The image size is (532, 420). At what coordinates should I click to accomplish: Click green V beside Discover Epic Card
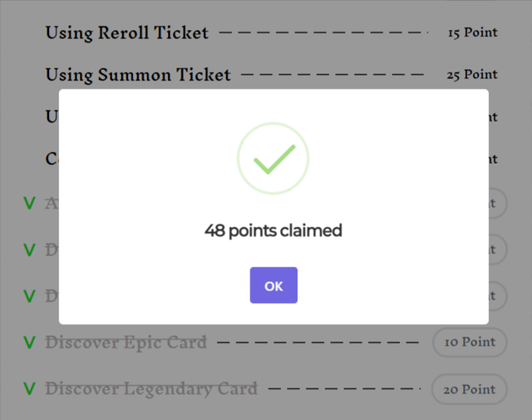[29, 342]
